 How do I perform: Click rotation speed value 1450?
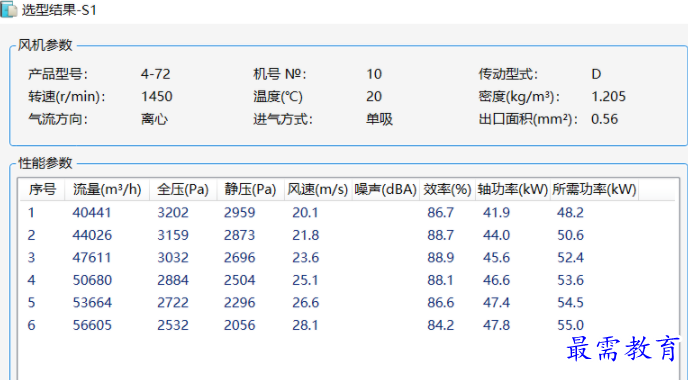(157, 97)
